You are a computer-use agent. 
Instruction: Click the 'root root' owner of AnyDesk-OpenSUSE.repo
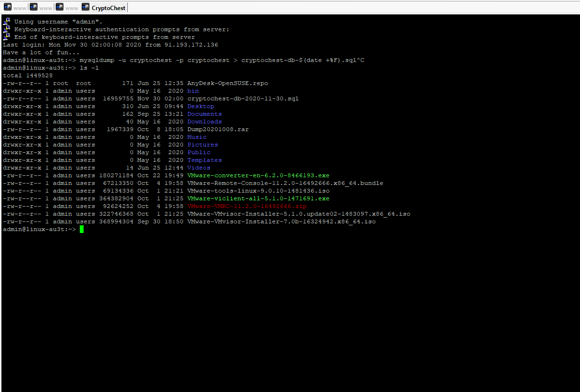(x=72, y=83)
